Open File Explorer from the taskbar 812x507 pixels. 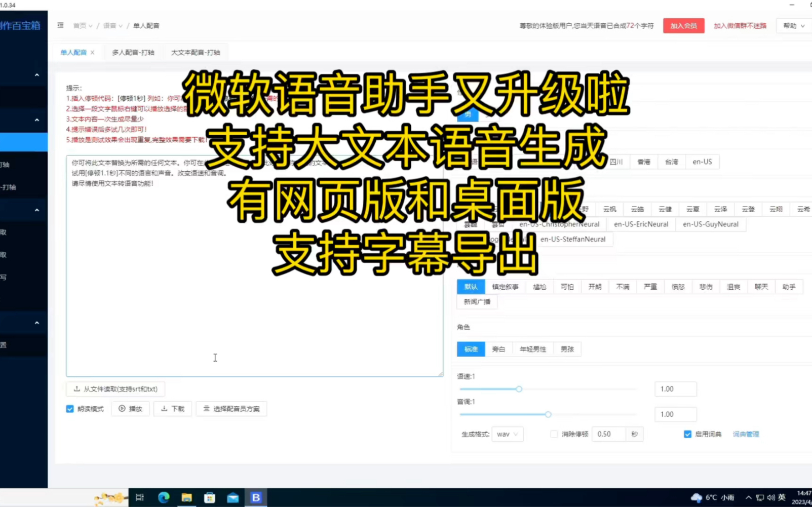point(187,497)
